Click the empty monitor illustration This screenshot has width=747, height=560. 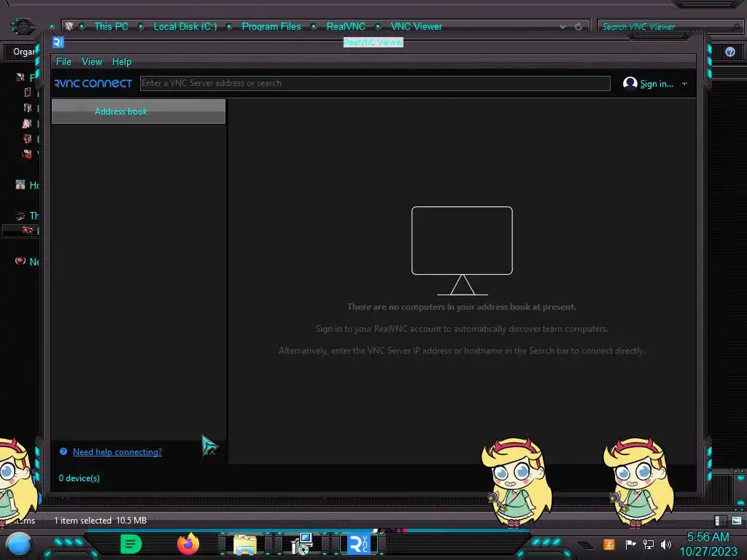coord(462,251)
